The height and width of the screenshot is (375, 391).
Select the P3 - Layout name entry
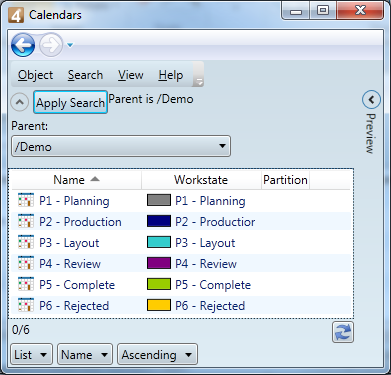(x=69, y=243)
